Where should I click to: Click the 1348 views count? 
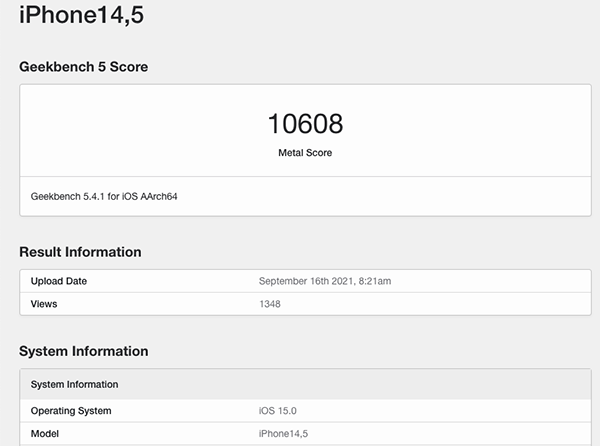pos(269,303)
